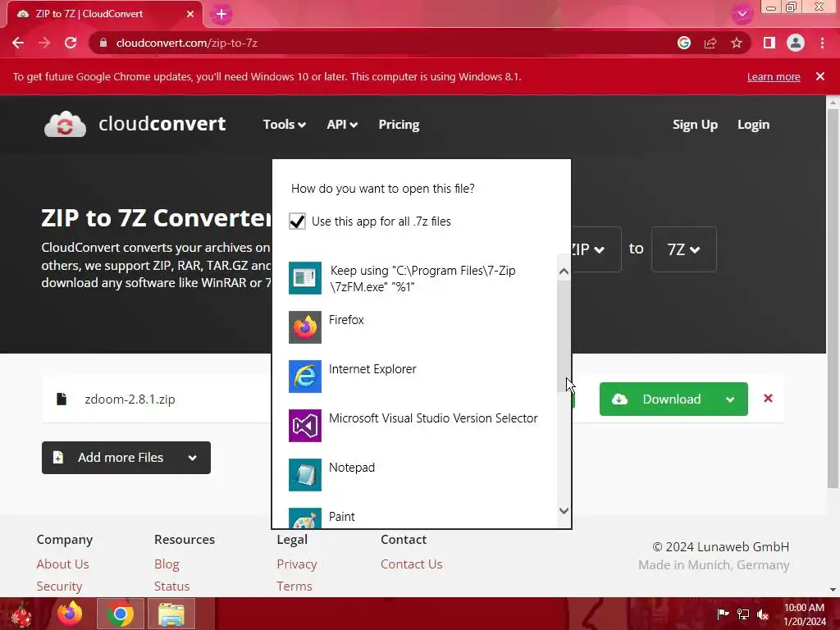The height and width of the screenshot is (630, 840).
Task: Open the Learn more link
Action: [x=774, y=76]
